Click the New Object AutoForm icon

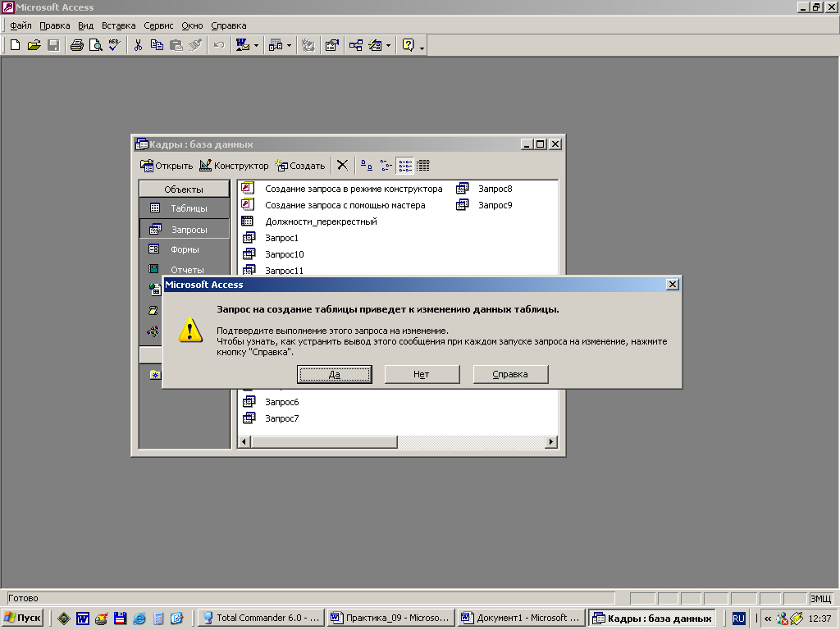pyautogui.click(x=375, y=46)
